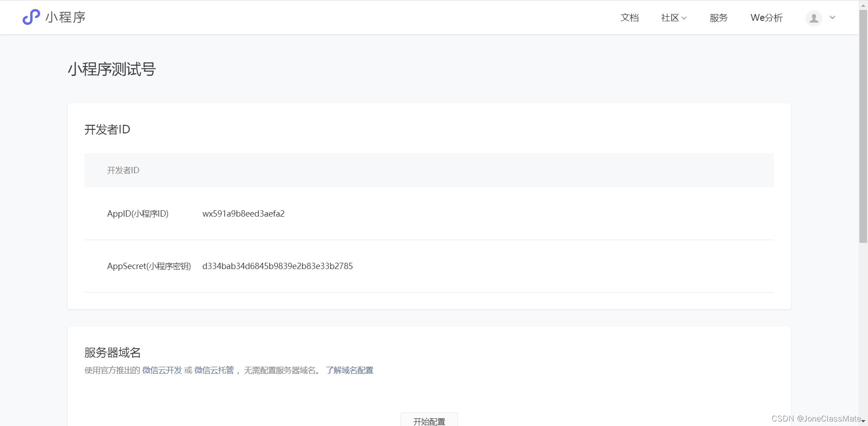Click the 开发者ID section heading
This screenshot has width=868, height=426.
(x=107, y=130)
